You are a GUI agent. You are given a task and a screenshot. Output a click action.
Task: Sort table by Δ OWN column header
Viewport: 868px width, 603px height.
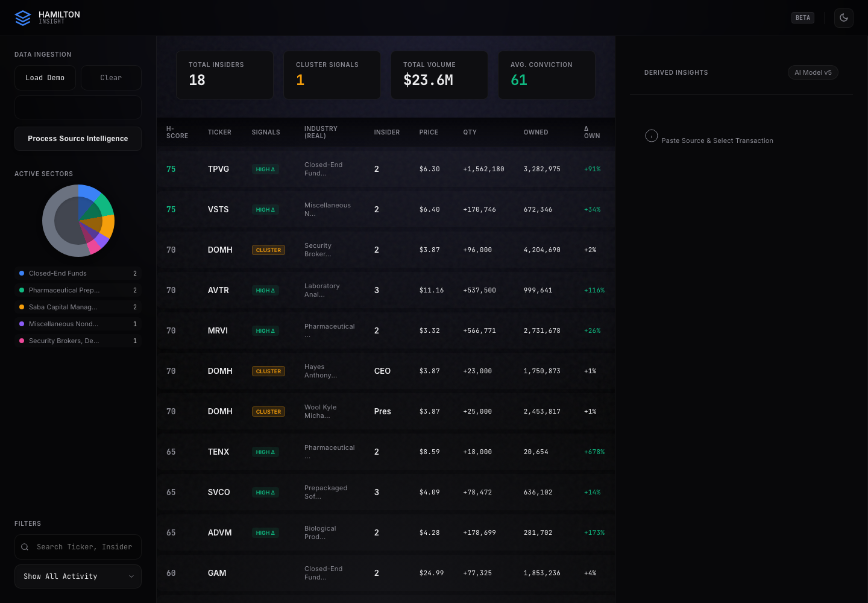pos(592,132)
